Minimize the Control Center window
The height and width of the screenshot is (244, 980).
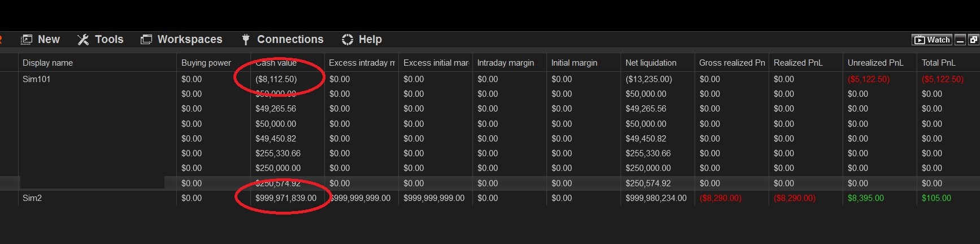click(960, 40)
